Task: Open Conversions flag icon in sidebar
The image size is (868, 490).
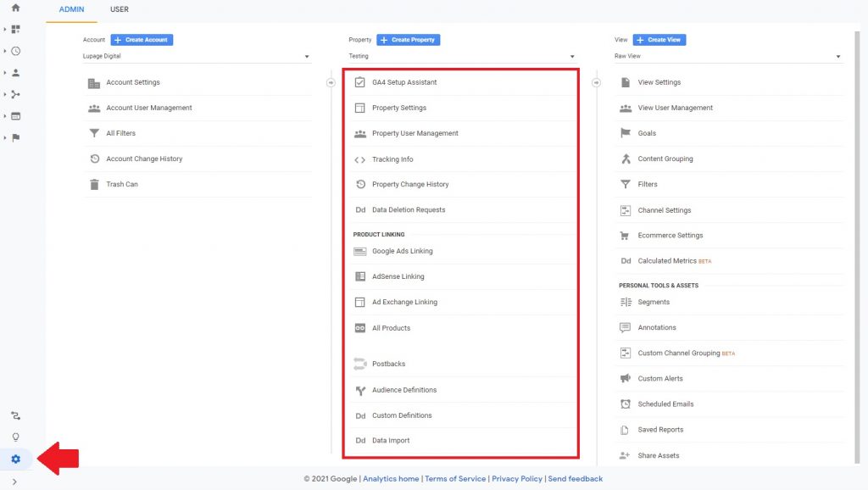Action: click(15, 138)
